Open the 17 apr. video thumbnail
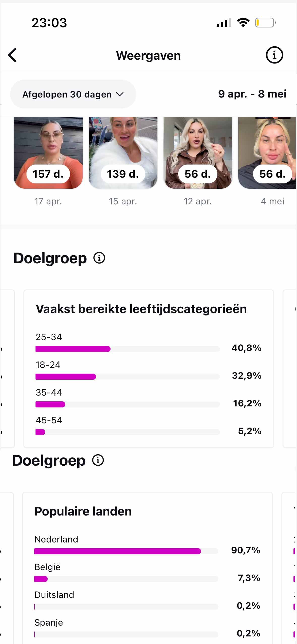Viewport: 297px width, 644px height. point(48,153)
